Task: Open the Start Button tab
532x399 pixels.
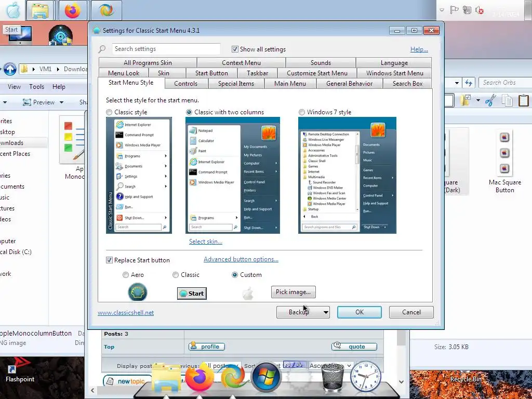Action: click(211, 73)
